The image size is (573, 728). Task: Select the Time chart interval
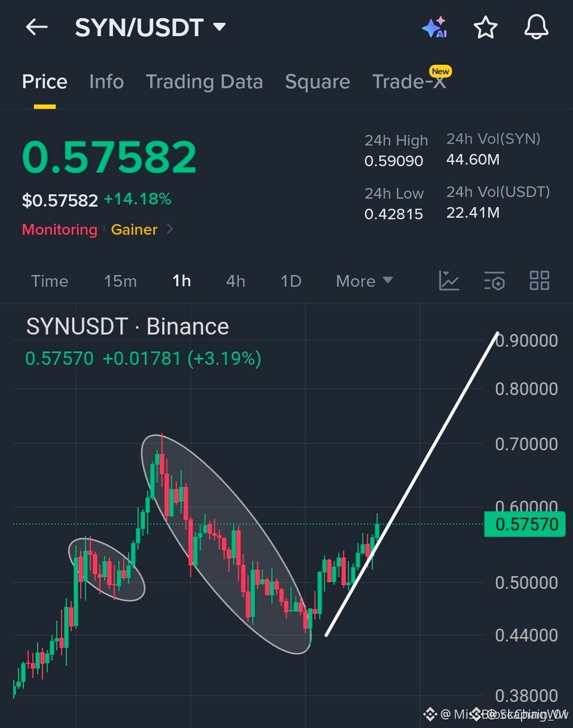pyautogui.click(x=49, y=281)
